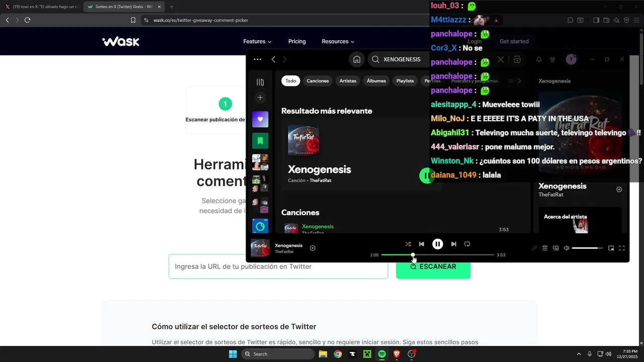Open the green bookmark Episodes playlist

pyautogui.click(x=260, y=141)
